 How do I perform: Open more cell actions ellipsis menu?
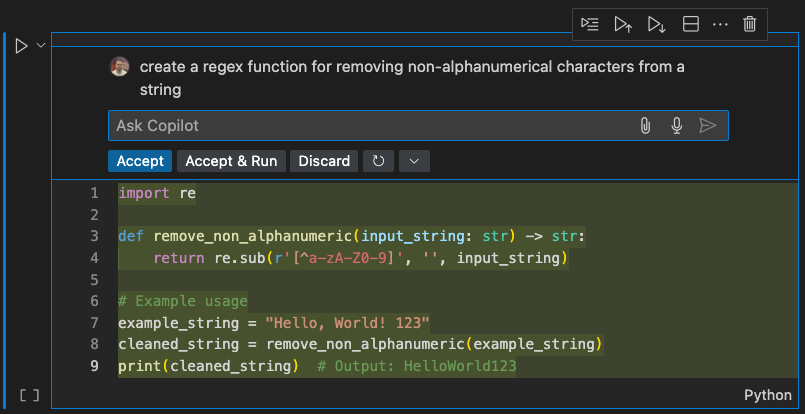tap(720, 24)
